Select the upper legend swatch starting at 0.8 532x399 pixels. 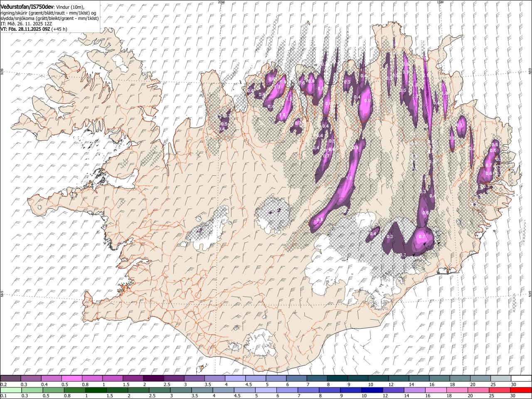point(92,378)
